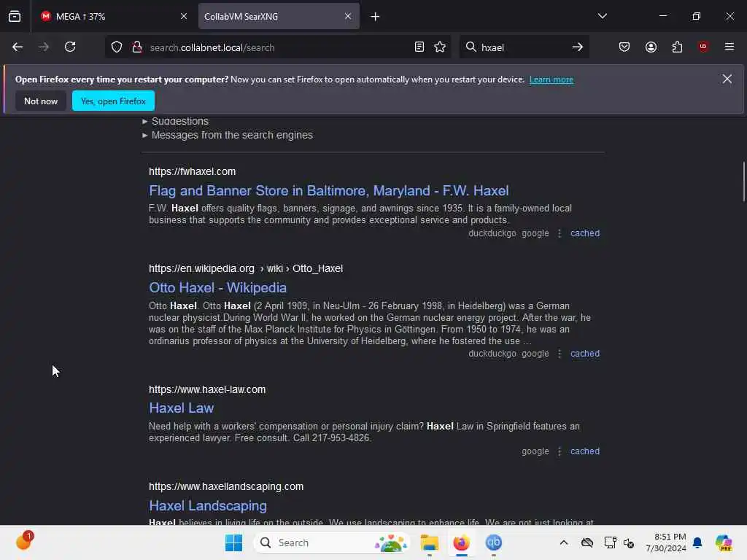Open Otto Haxel Wikipedia result
This screenshot has width=747, height=560.
[x=217, y=287]
